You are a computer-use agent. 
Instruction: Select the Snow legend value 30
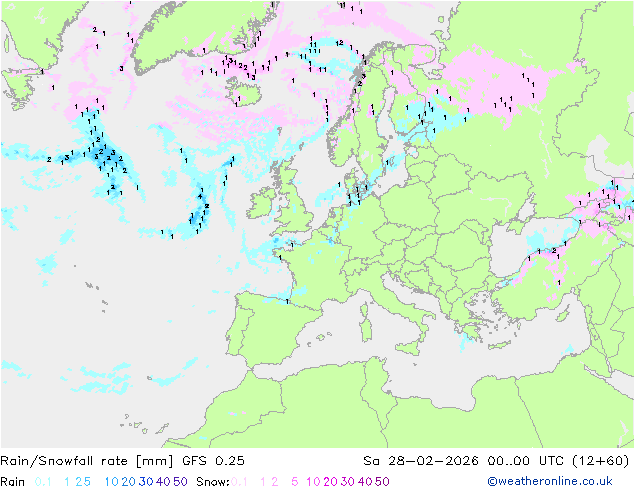point(347,482)
